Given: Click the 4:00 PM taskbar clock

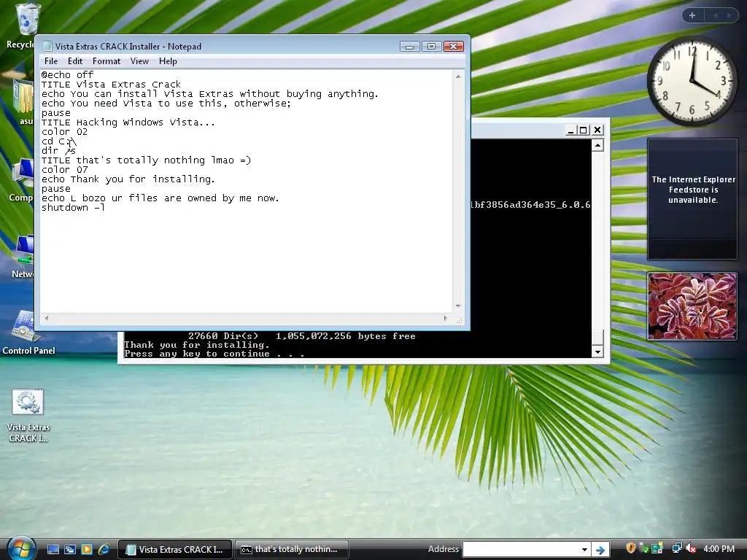Looking at the screenshot, I should [x=719, y=548].
